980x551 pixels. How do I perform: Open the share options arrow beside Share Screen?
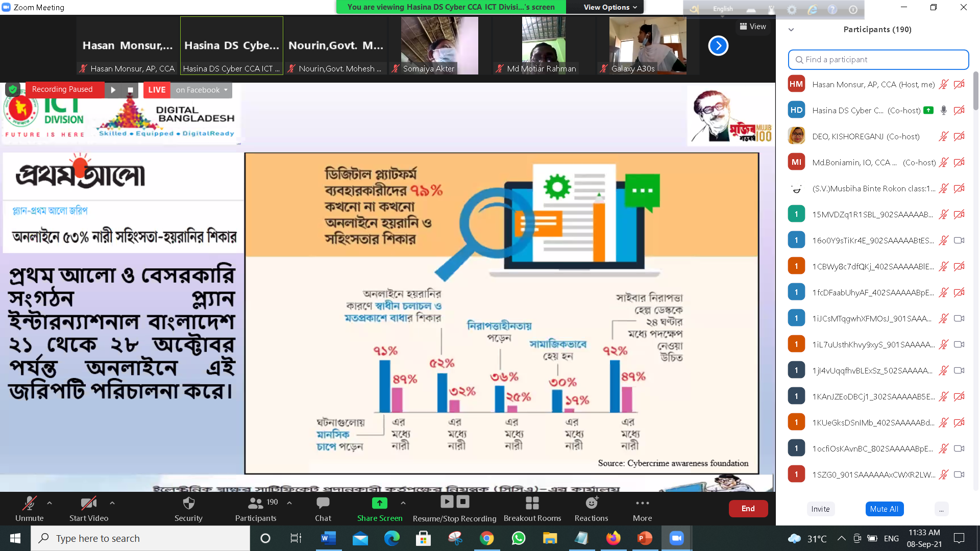(x=403, y=503)
